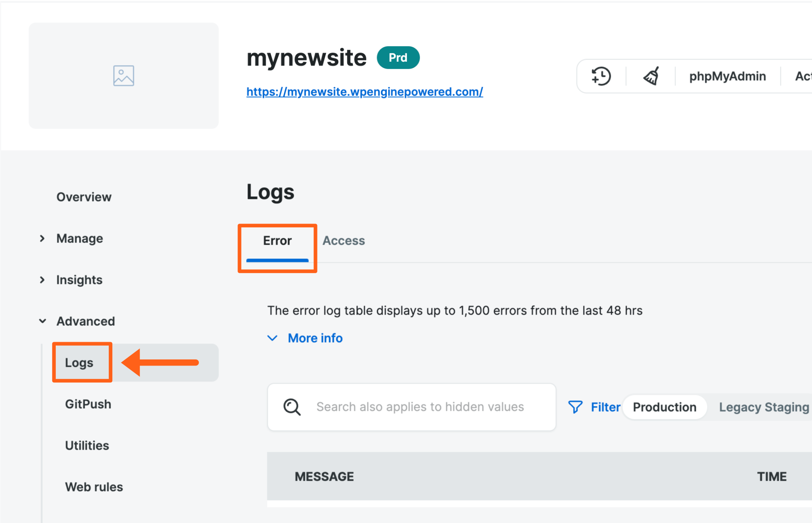Click the site image placeholder thumbnail
812x523 pixels.
pos(124,76)
